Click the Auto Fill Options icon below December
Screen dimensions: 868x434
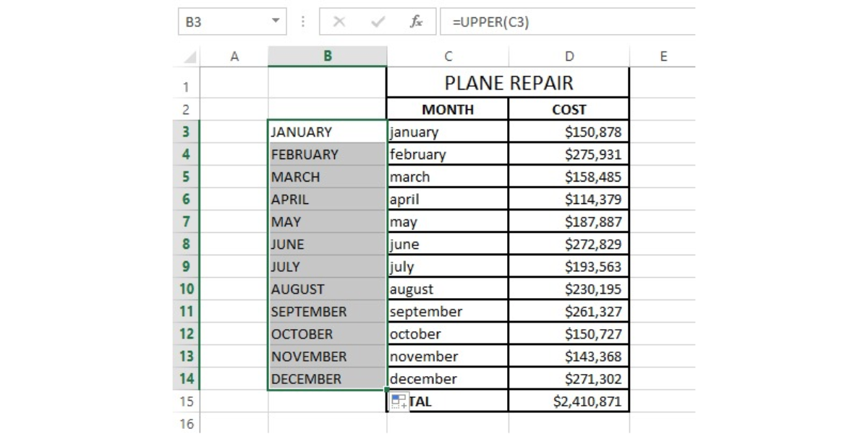pyautogui.click(x=399, y=402)
